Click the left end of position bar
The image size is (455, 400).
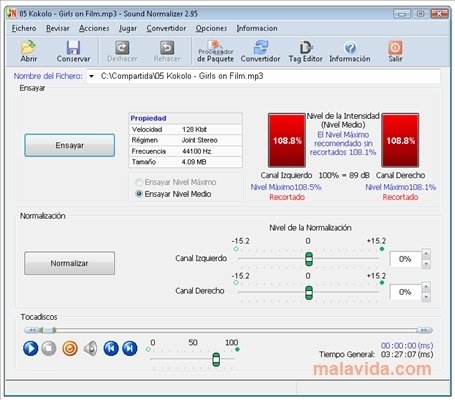point(32,330)
